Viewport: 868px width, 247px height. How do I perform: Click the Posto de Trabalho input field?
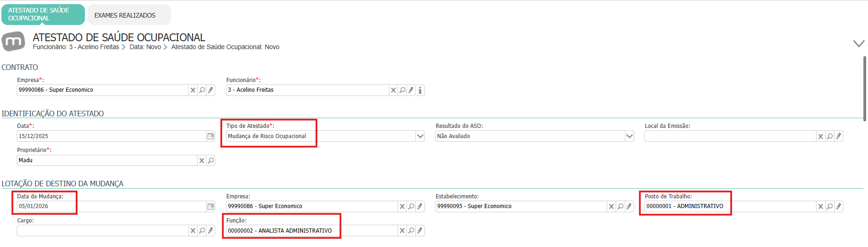pyautogui.click(x=730, y=207)
